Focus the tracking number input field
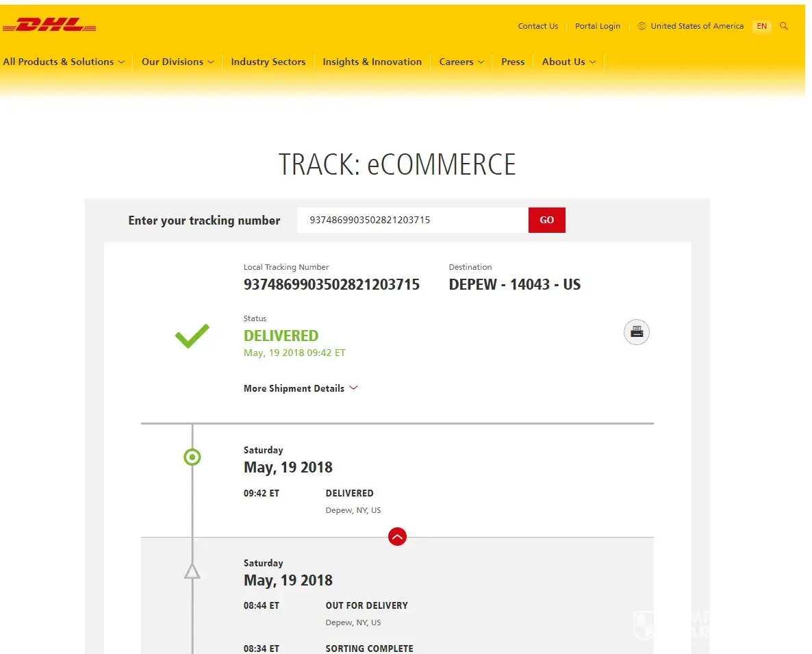Image resolution: width=812 pixels, height=654 pixels. (x=412, y=220)
